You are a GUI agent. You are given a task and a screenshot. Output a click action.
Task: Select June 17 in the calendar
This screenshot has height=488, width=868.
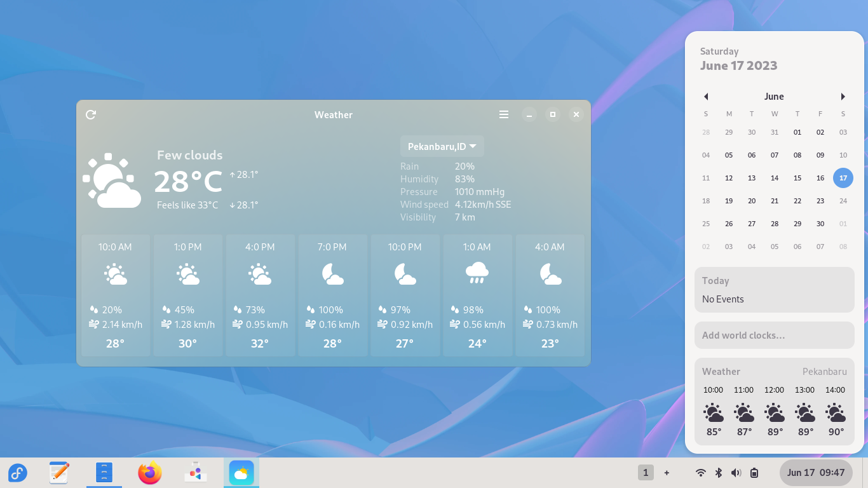point(843,178)
